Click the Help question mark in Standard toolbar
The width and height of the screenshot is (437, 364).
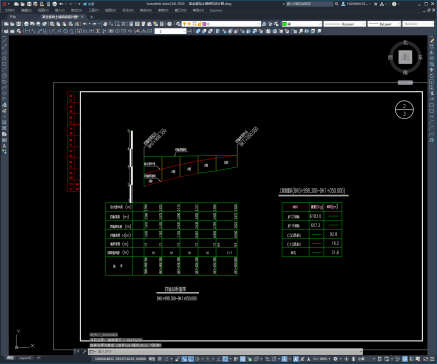tap(170, 24)
